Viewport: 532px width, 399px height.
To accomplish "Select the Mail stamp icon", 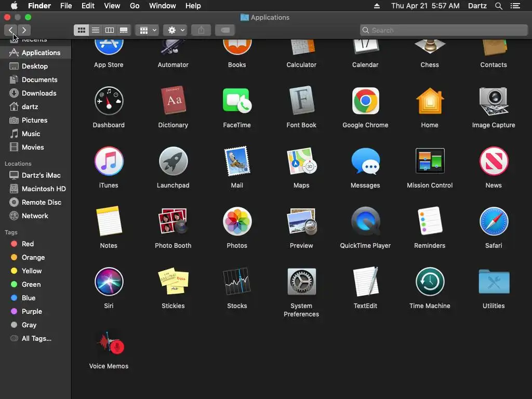I will [x=237, y=161].
